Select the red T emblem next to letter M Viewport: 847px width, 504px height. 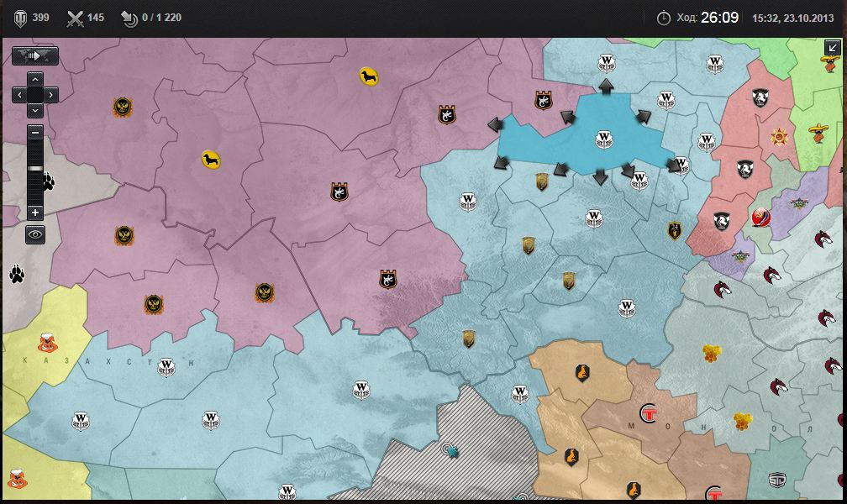pos(648,414)
